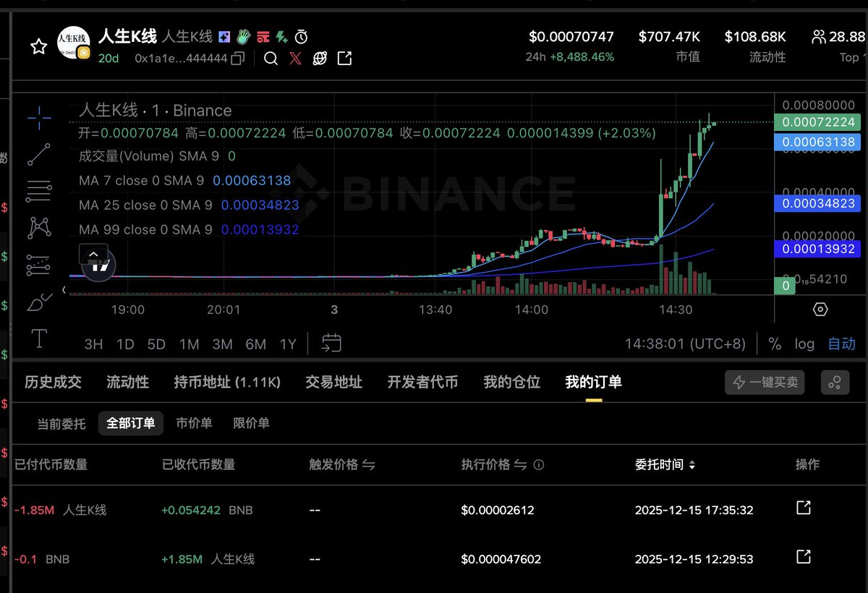This screenshot has width=868, height=593.
Task: Switch to 开发者代币 tab
Action: 422,382
